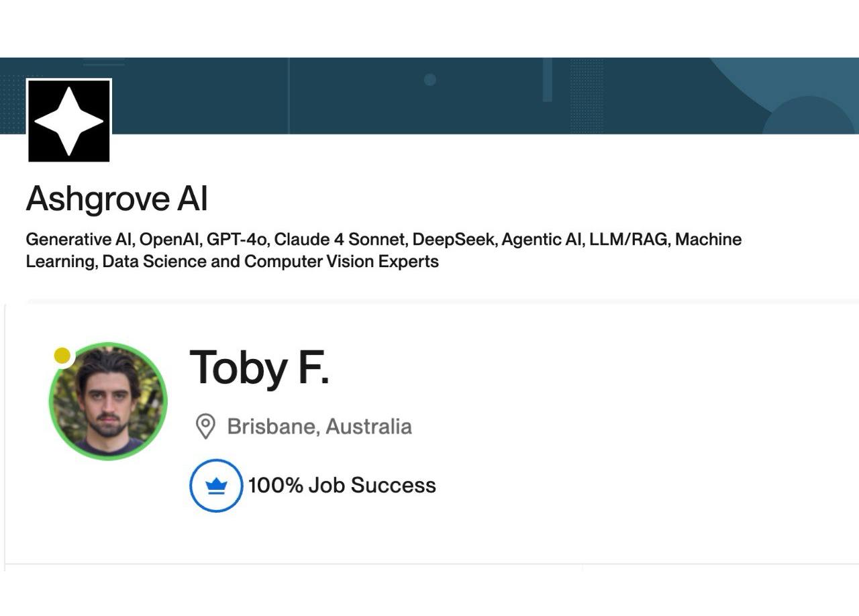Click the agency tagline starting with Generative AI
Viewport: 859px width, 616px height.
click(x=384, y=250)
